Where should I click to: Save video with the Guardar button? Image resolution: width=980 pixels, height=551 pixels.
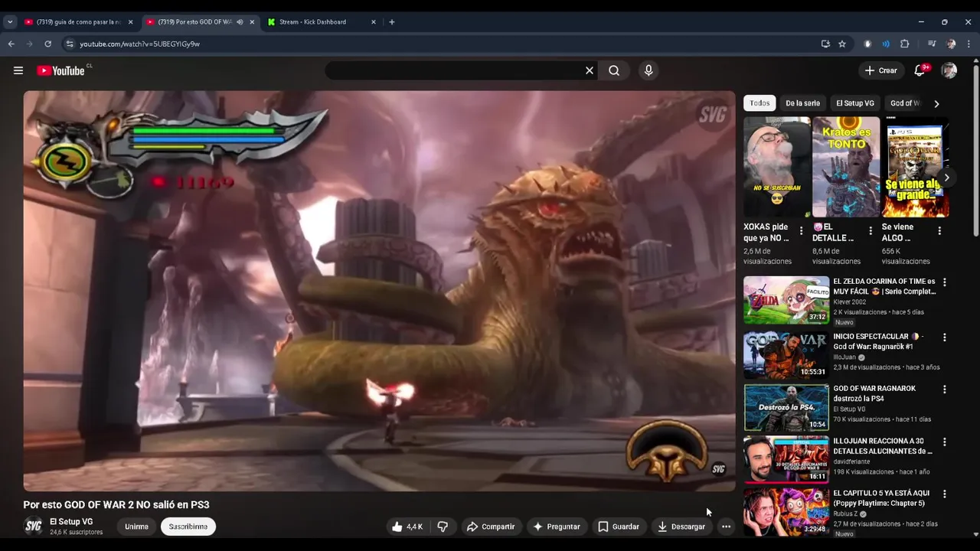(619, 527)
